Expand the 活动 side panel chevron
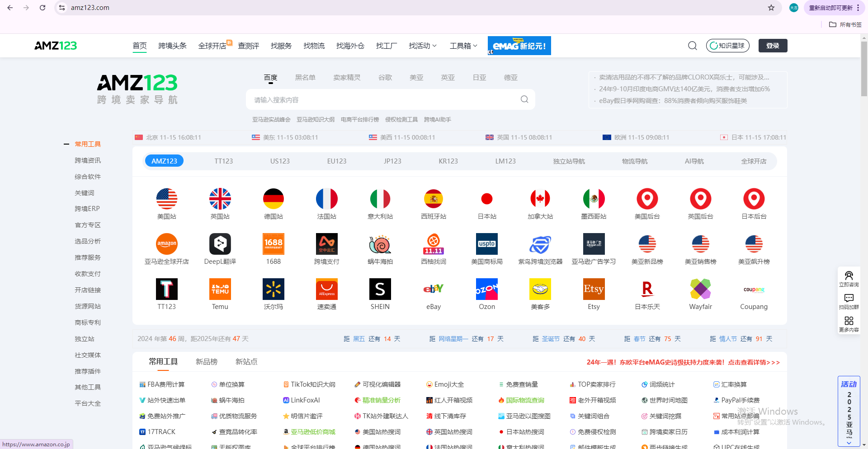Viewport: 868px width, 449px height. click(849, 443)
